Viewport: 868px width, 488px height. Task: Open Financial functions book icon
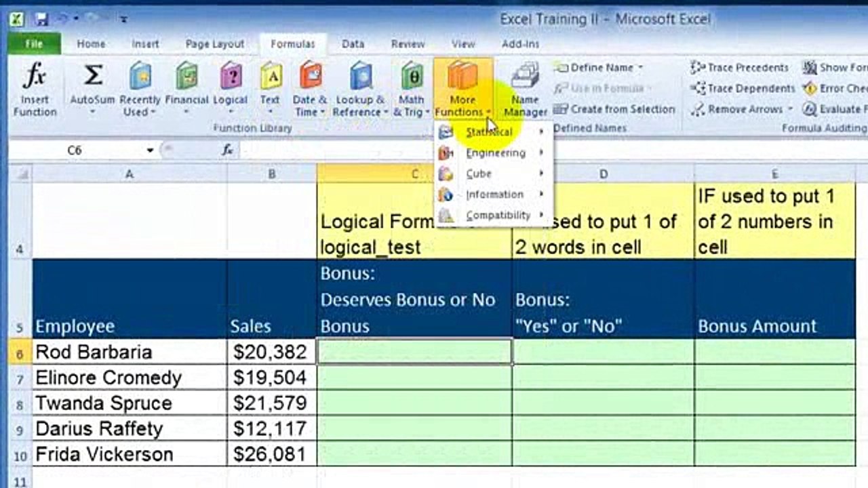[186, 76]
